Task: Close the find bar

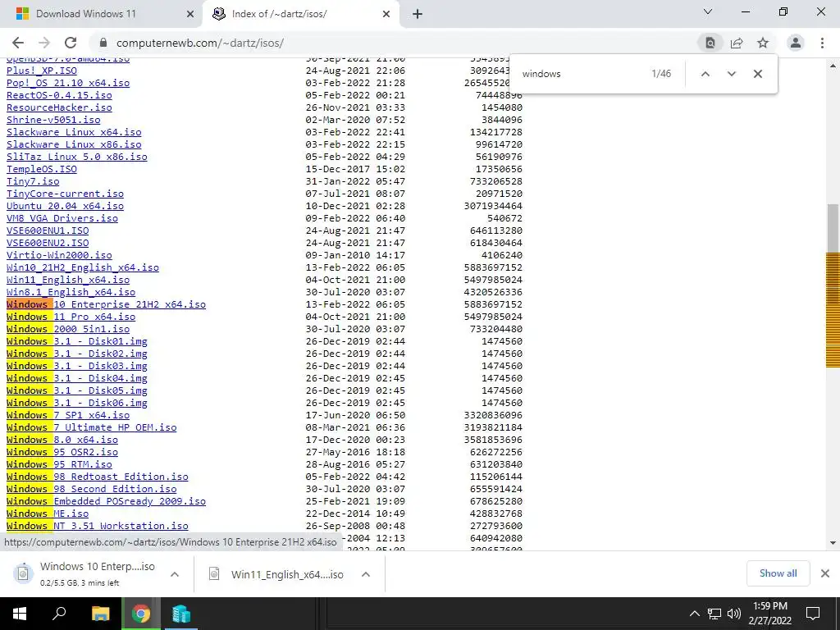Action: (757, 74)
